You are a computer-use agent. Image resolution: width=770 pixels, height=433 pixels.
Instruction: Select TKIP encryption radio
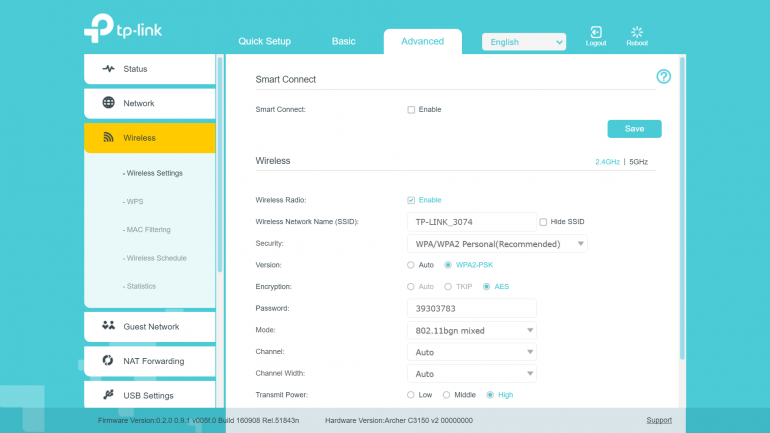448,287
